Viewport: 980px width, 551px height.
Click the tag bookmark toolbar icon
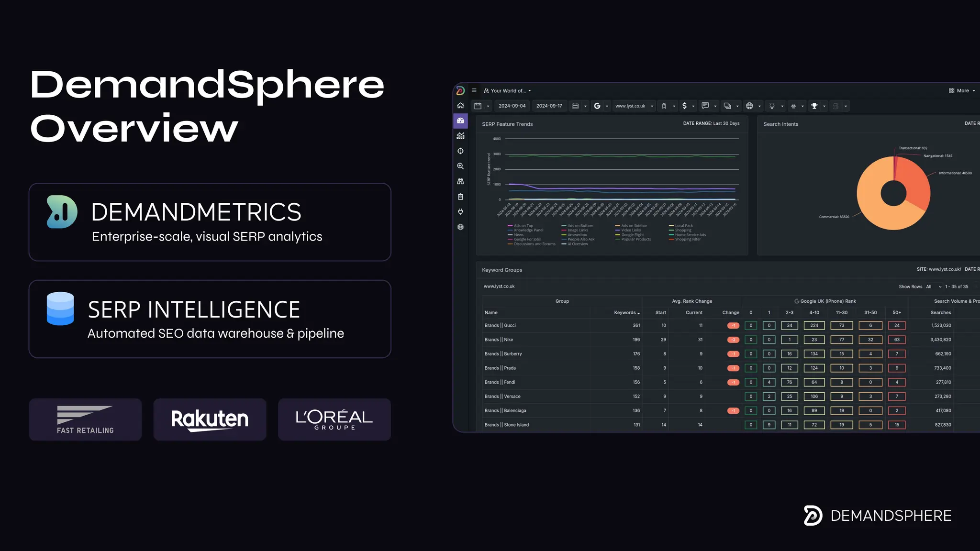pos(664,106)
